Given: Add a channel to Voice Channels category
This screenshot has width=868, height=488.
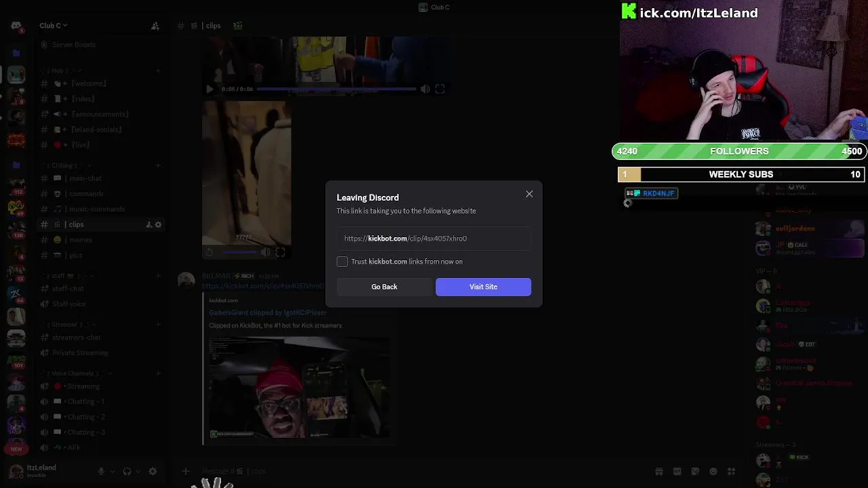Looking at the screenshot, I should (158, 373).
